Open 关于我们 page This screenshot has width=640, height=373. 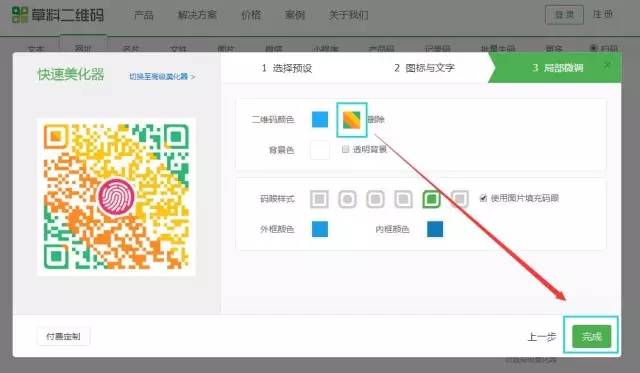click(349, 15)
